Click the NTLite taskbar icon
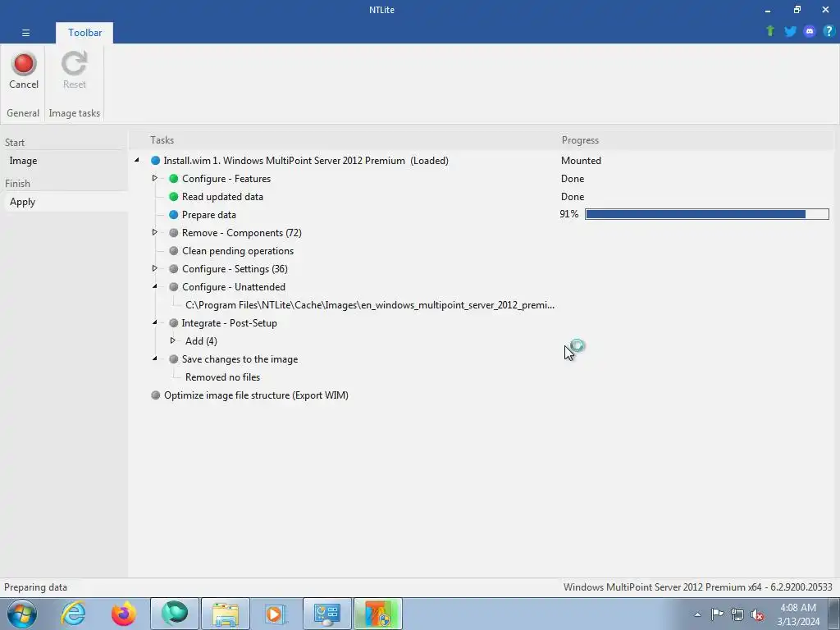Viewport: 840px width, 630px height. point(377,614)
